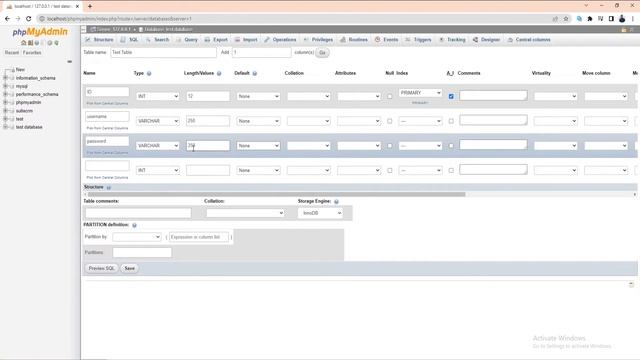Viewport: 640px width, 360px height.
Task: Open the browser profile avatar
Action: (622, 19)
